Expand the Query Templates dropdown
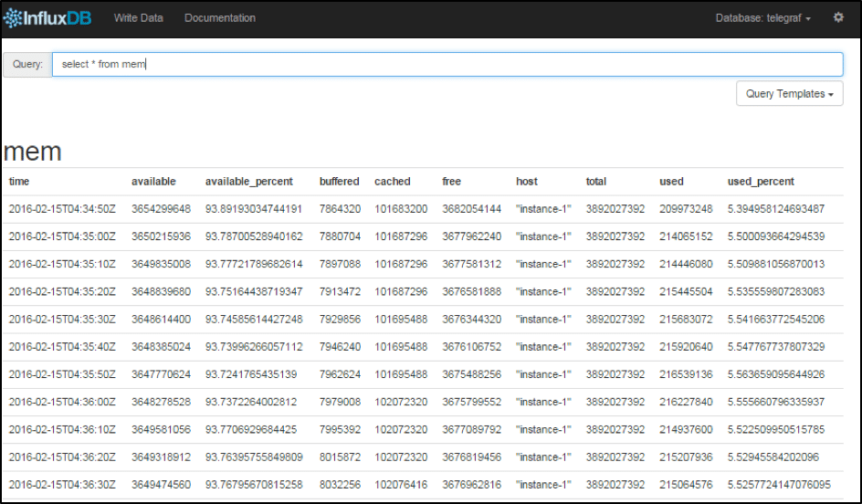Viewport: 862px width, 504px height. pyautogui.click(x=789, y=93)
